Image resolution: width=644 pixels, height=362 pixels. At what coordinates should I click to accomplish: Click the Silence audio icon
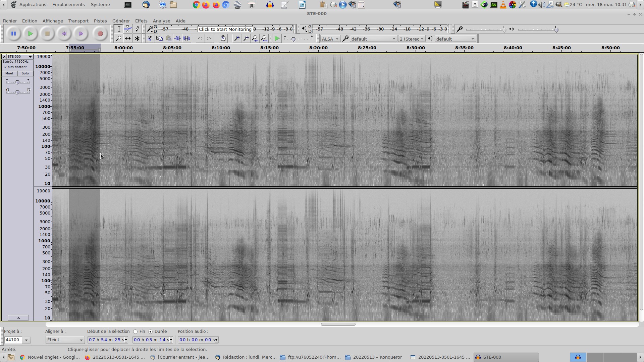(x=187, y=39)
